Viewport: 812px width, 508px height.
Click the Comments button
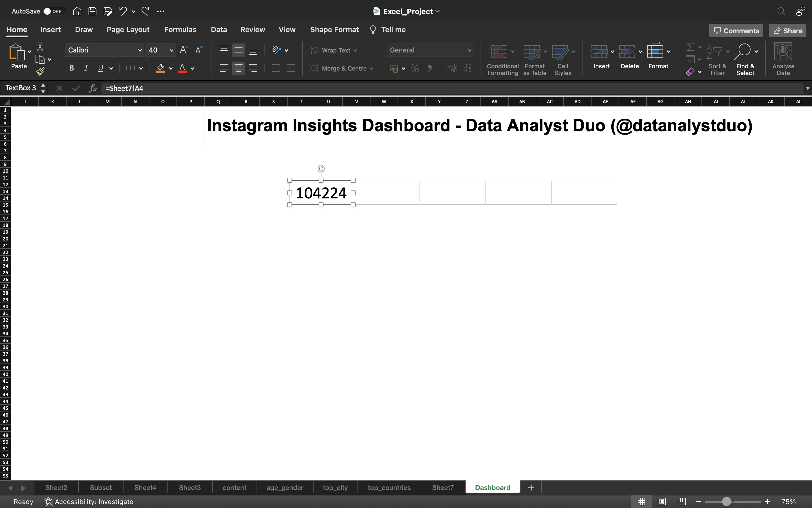(x=736, y=30)
